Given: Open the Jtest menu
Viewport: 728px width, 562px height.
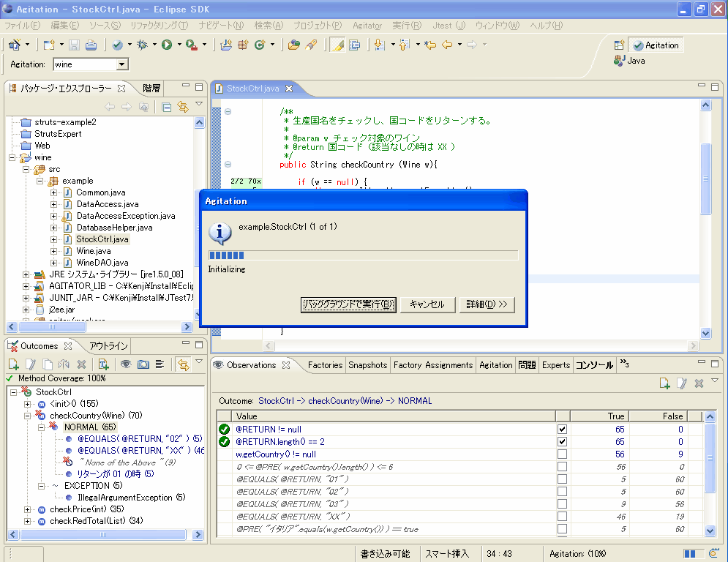Looking at the screenshot, I should point(449,26).
